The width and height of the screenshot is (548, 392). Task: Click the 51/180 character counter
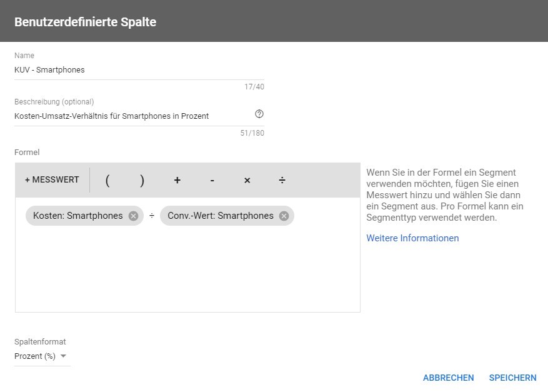point(252,133)
